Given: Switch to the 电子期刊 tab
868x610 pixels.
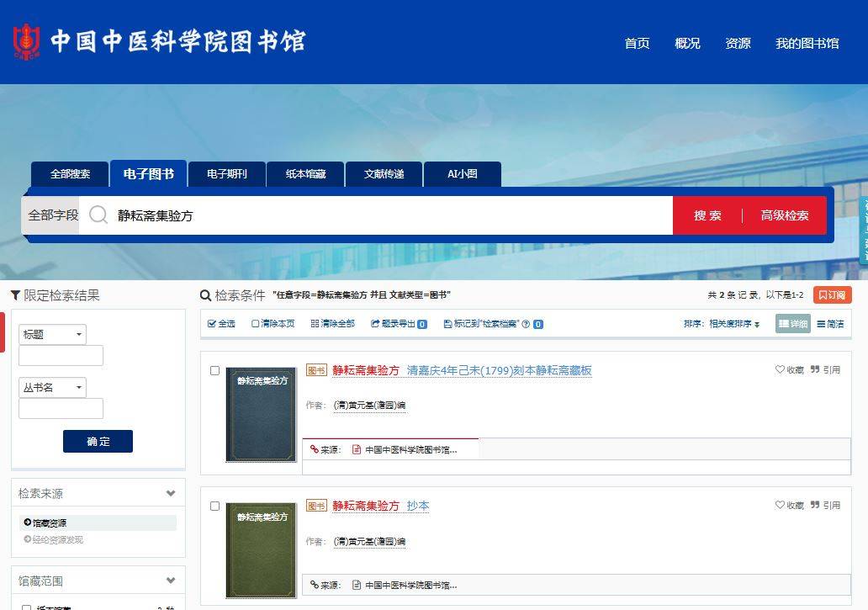Looking at the screenshot, I should tap(227, 174).
